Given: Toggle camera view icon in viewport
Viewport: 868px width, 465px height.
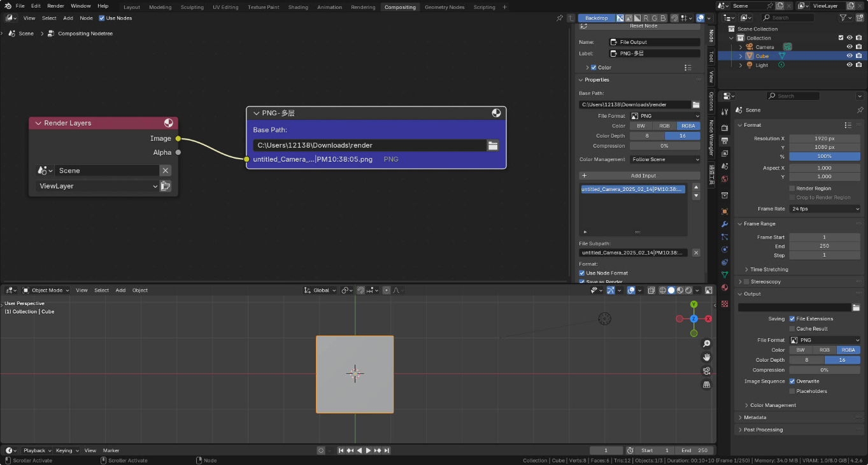Looking at the screenshot, I should tap(706, 371).
